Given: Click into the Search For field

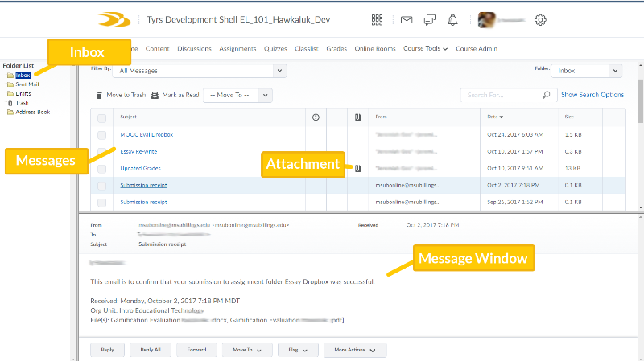Looking at the screenshot, I should coord(501,95).
